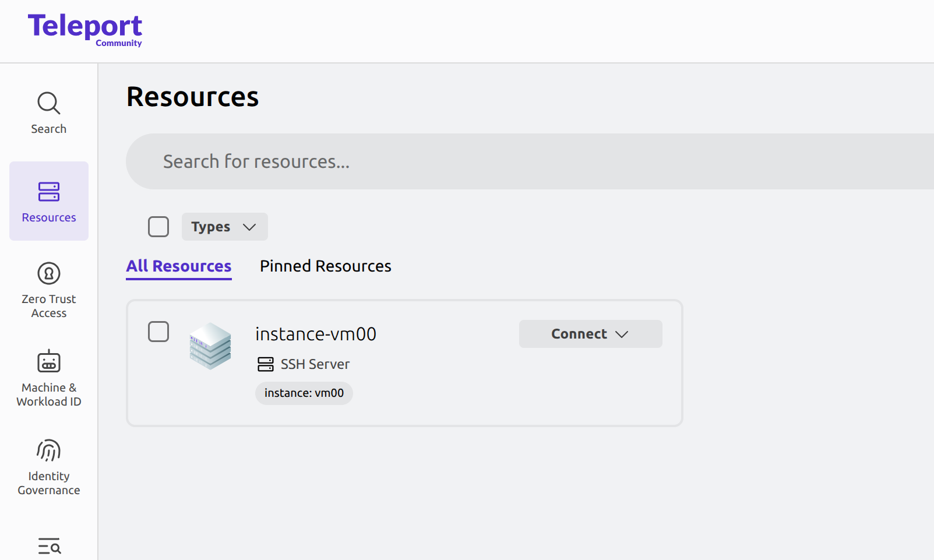Open the Connect dropdown for instance-vm00
934x560 pixels.
(x=590, y=334)
